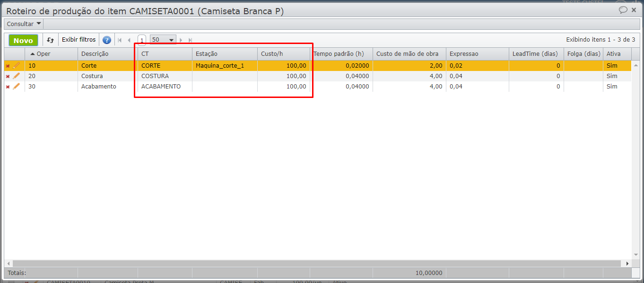
Task: Go to next page of results
Action: (181, 40)
